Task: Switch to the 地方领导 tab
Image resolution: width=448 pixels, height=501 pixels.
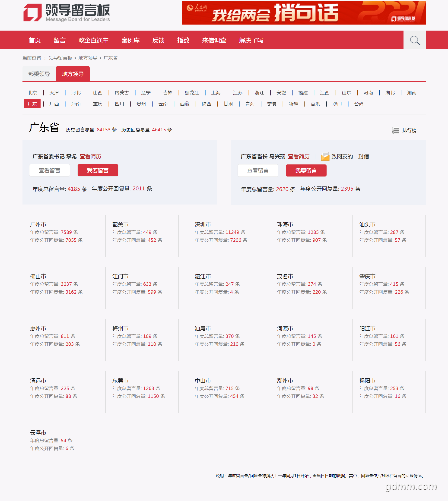Action: [x=73, y=74]
